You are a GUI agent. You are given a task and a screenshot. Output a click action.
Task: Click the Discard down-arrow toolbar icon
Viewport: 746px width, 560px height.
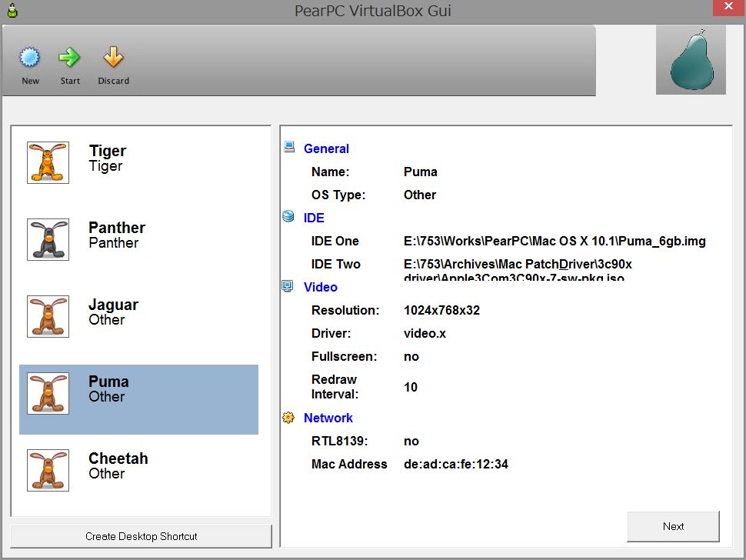[x=113, y=58]
